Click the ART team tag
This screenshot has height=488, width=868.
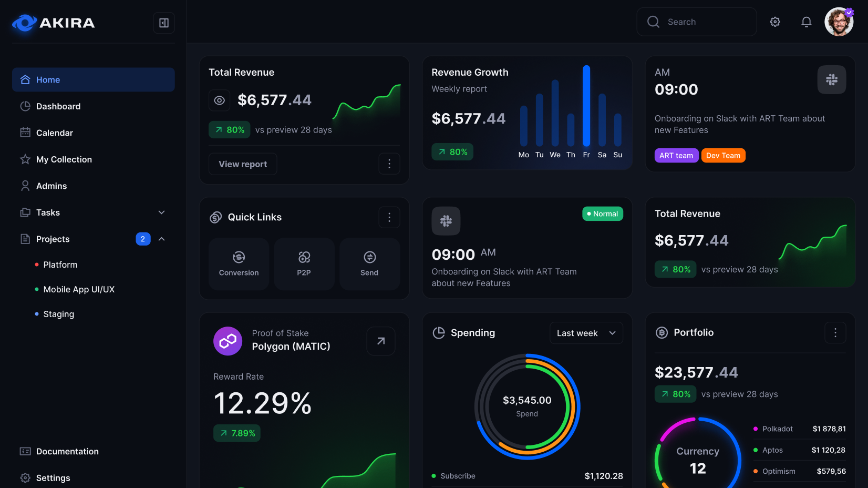(x=676, y=156)
